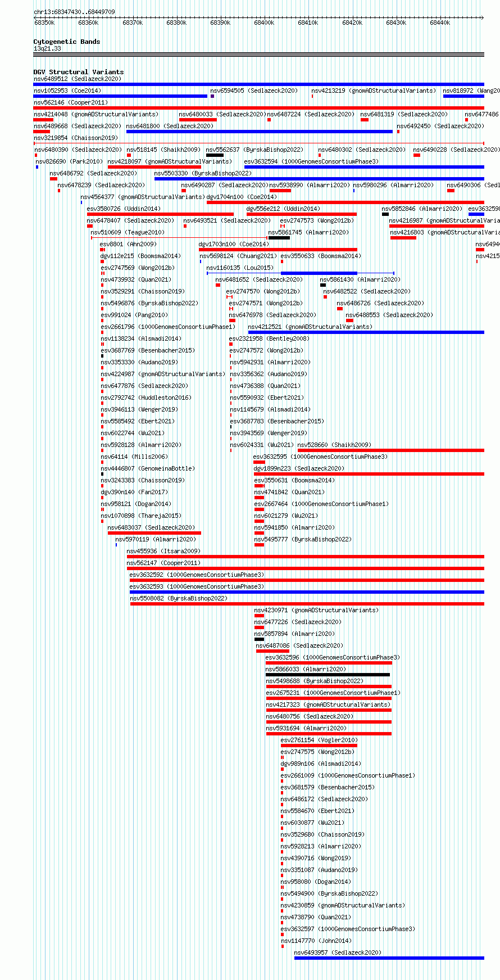Select nsv6478239 (Sedlazeck2020) entry

pyautogui.click(x=101, y=185)
